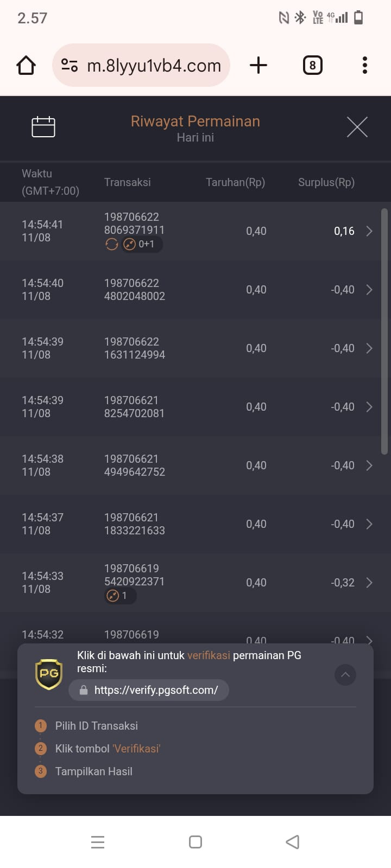Click the orange 'verifikasi' link text
Viewport: 391px width, 868px height.
click(209, 655)
